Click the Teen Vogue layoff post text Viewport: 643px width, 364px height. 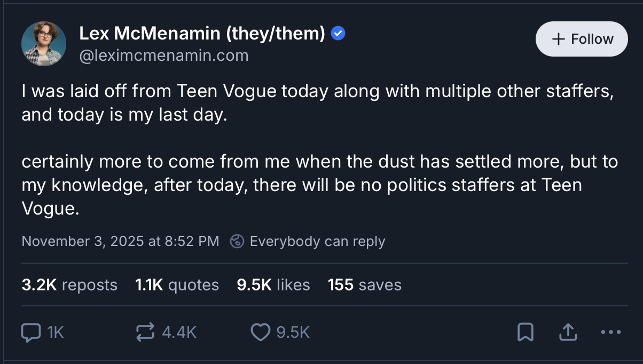point(315,149)
